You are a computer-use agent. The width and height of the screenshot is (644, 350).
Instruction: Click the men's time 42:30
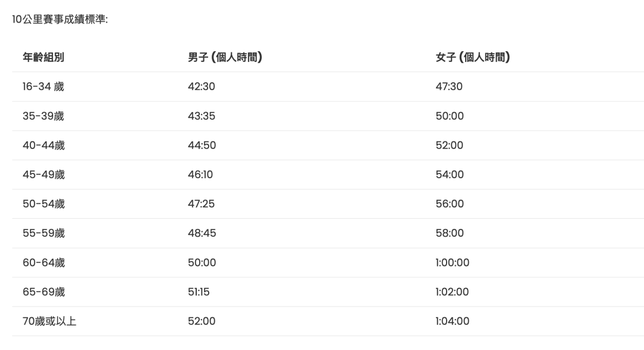[202, 86]
